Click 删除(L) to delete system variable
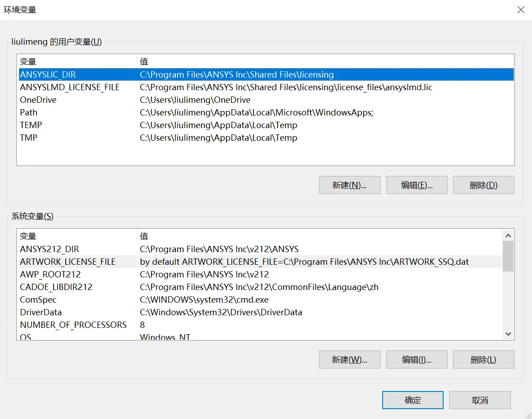 tap(483, 359)
